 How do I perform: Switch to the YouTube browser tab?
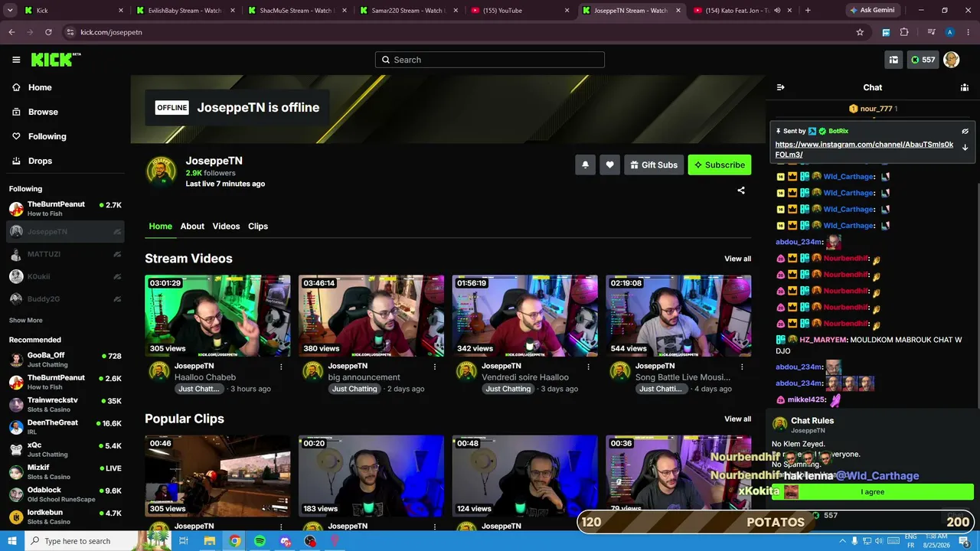[x=521, y=11]
